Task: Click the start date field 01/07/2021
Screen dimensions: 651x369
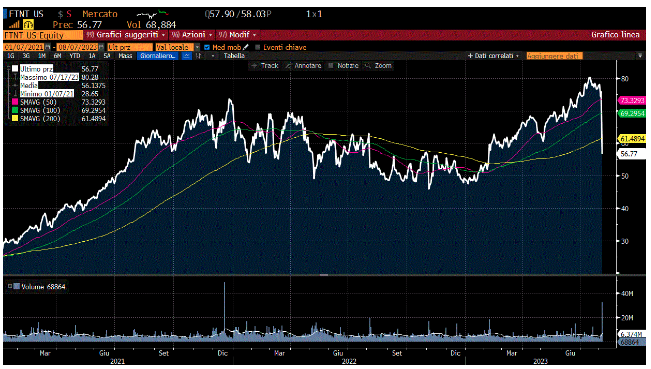Action: [24, 47]
